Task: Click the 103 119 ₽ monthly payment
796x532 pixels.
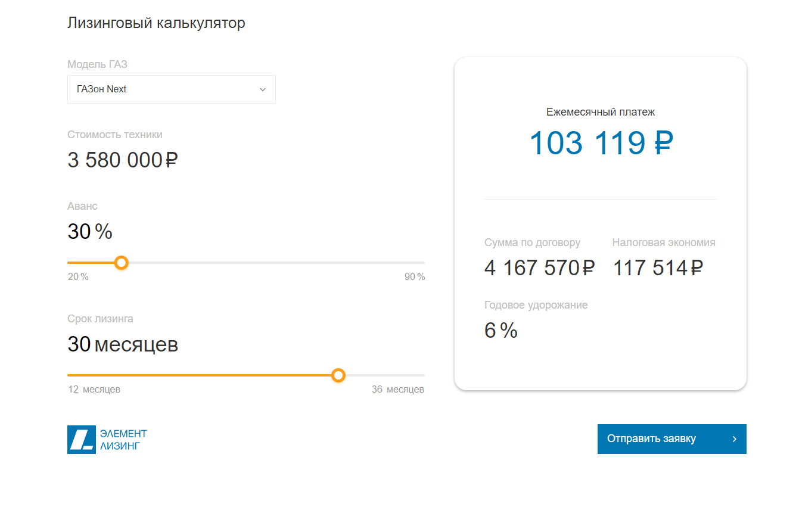Action: [x=601, y=144]
